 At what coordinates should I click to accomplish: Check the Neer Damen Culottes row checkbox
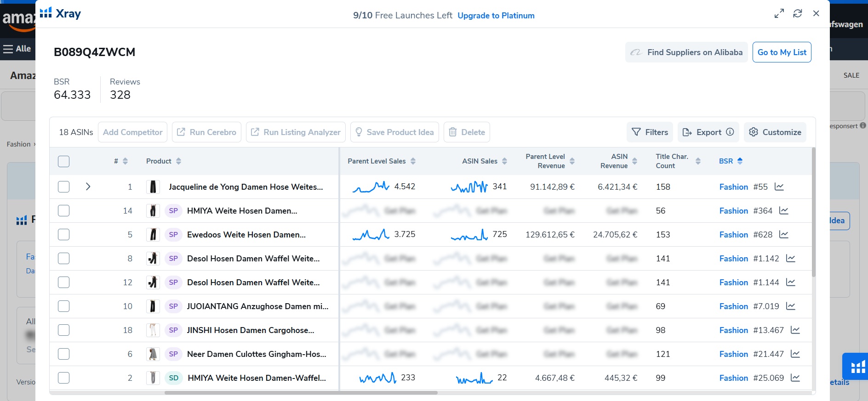click(64, 354)
